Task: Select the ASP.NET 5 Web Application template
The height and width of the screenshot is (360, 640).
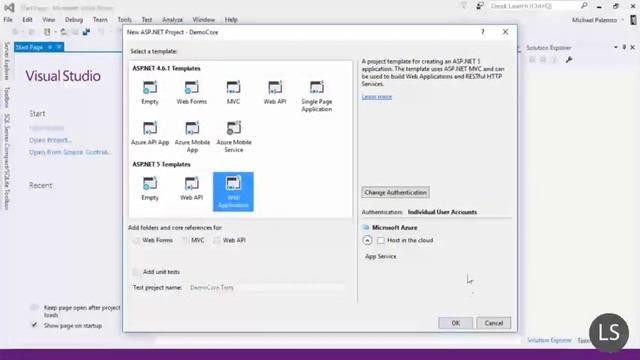Action: (x=233, y=191)
